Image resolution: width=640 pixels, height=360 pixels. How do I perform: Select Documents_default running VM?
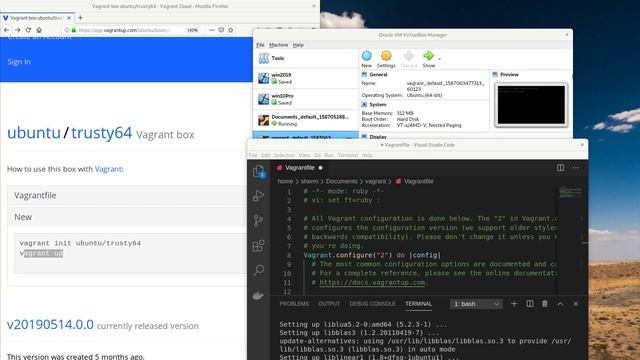[306, 120]
